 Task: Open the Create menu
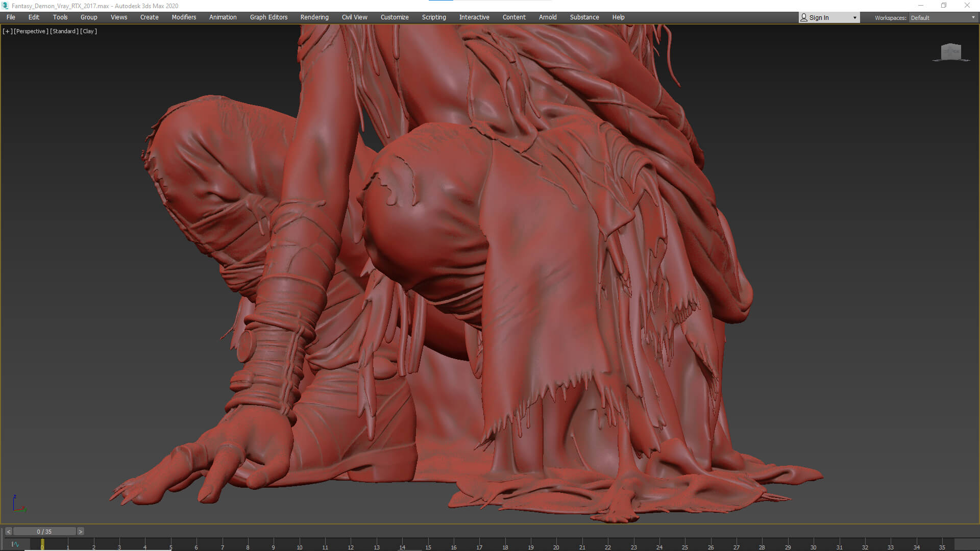150,17
